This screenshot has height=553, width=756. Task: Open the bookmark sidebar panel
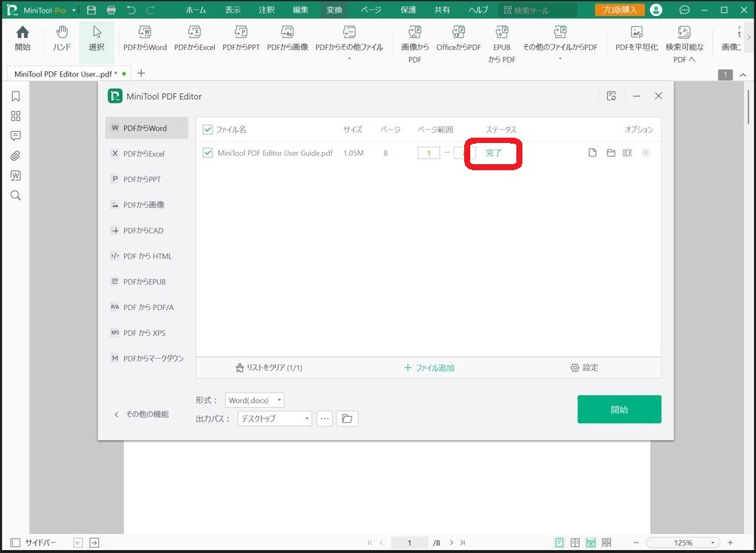[15, 97]
